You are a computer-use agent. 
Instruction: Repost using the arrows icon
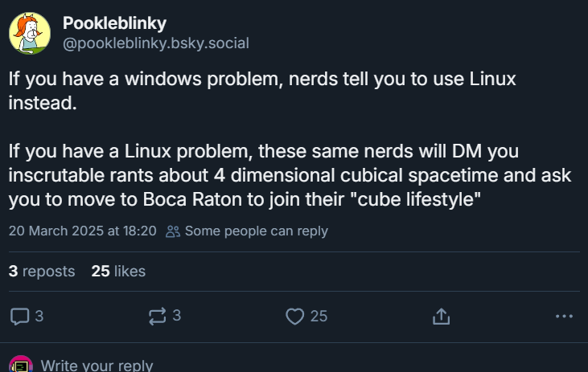[158, 317]
